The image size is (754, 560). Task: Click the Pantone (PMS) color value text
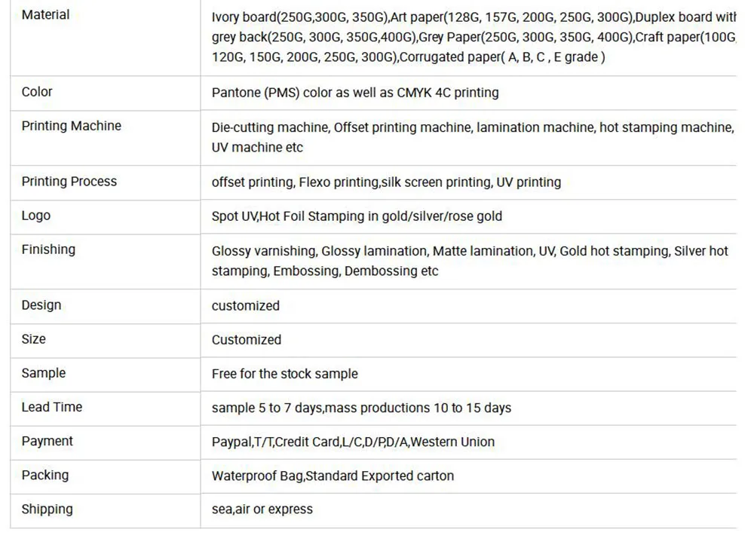coord(355,93)
